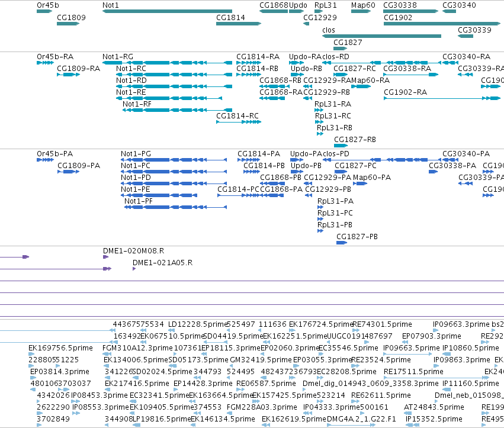
Task: Click EST IP15352.5prime label
Action: pos(434,419)
